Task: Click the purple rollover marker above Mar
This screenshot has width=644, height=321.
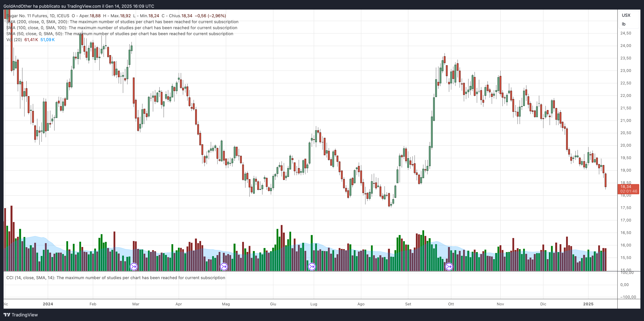Action: point(134,267)
